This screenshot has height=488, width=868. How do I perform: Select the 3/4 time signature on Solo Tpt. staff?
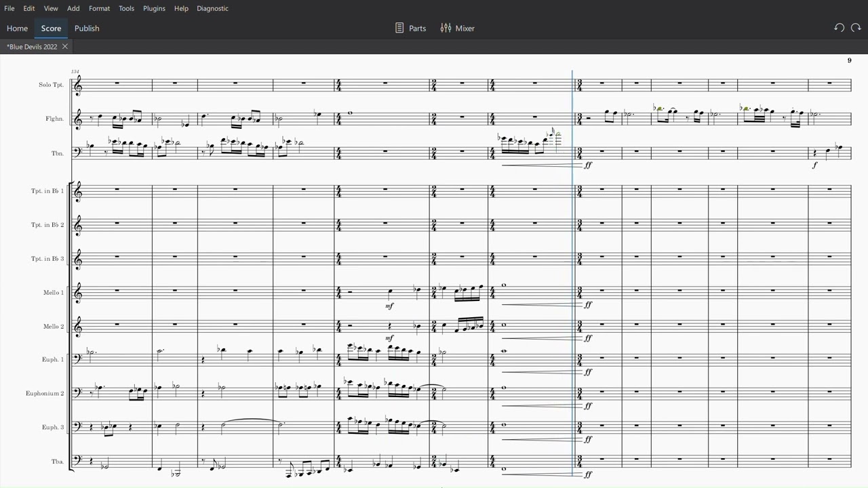pos(580,85)
